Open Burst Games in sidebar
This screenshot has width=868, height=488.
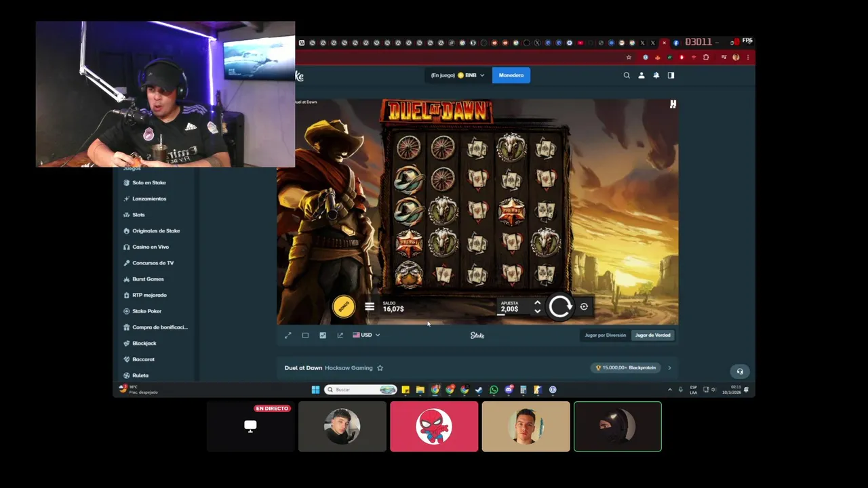[148, 279]
